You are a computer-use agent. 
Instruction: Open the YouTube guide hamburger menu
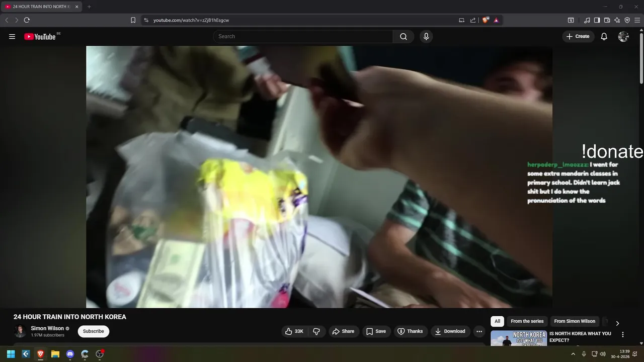tap(12, 36)
